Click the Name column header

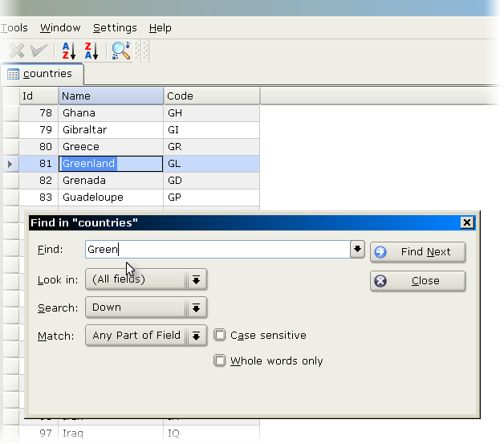point(111,96)
